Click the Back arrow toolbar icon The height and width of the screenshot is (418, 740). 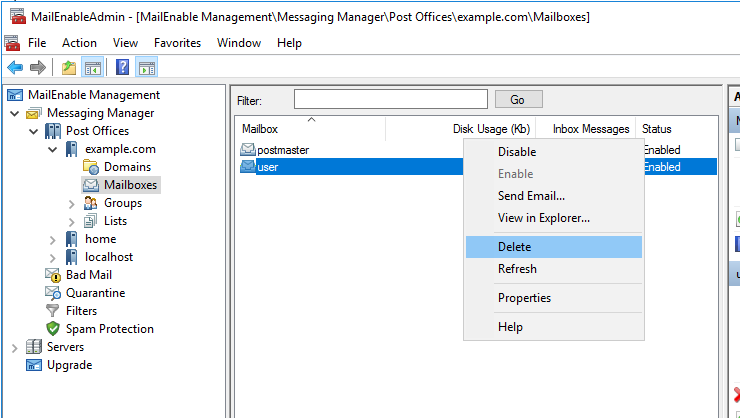(x=15, y=67)
